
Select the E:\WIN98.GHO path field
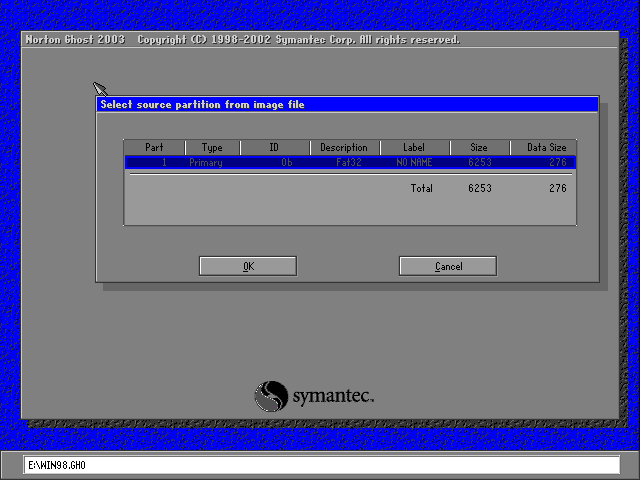point(322,465)
